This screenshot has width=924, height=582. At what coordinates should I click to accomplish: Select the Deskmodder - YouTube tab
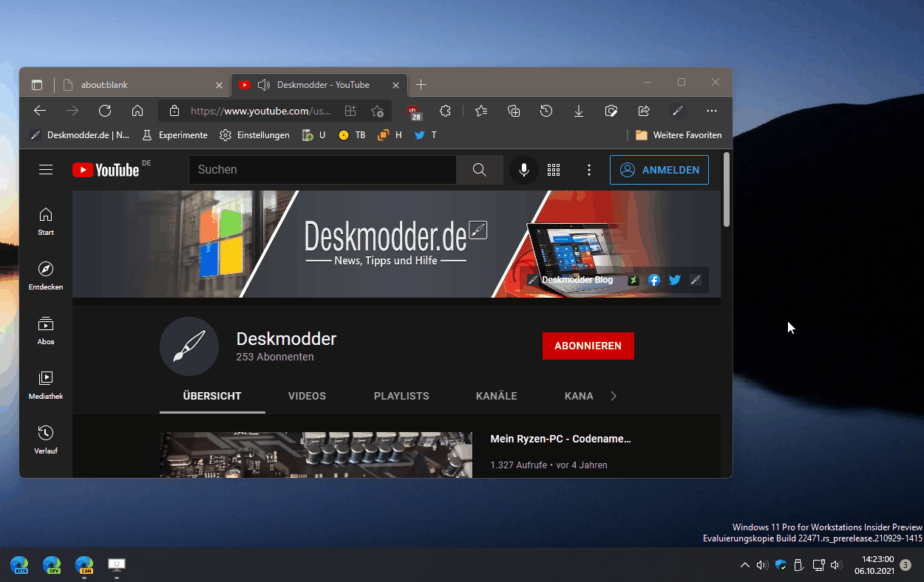(x=319, y=85)
